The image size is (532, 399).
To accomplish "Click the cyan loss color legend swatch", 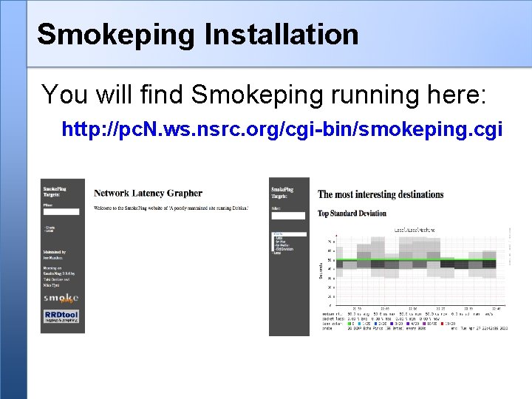I will 359,324.
